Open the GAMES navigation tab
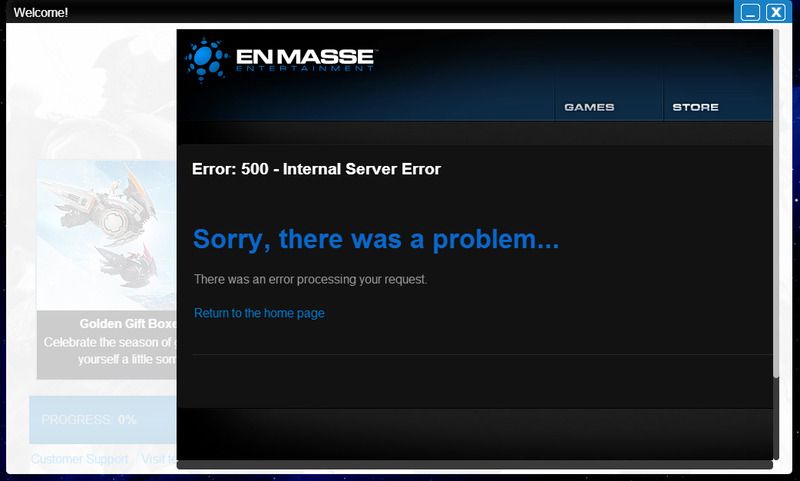This screenshot has height=481, width=800. [x=589, y=107]
